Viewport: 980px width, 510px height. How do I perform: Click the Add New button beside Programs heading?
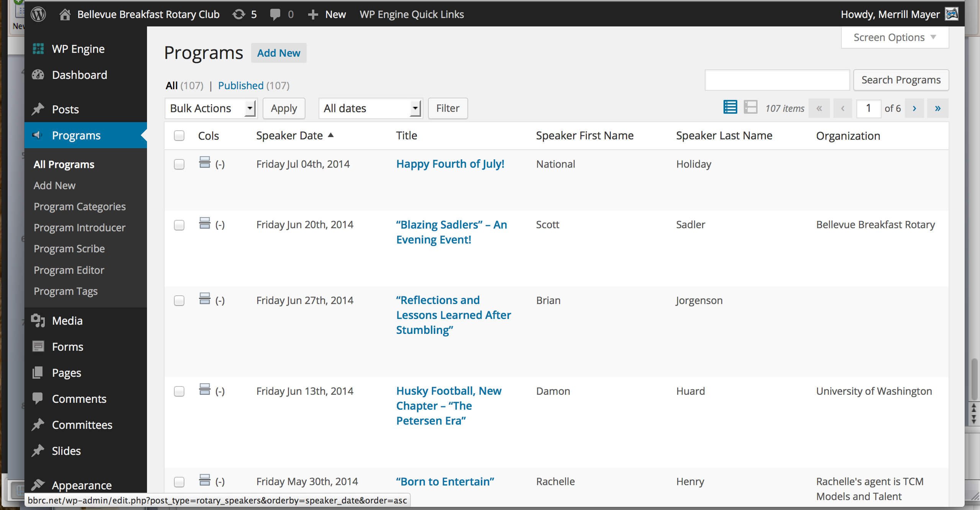click(279, 53)
